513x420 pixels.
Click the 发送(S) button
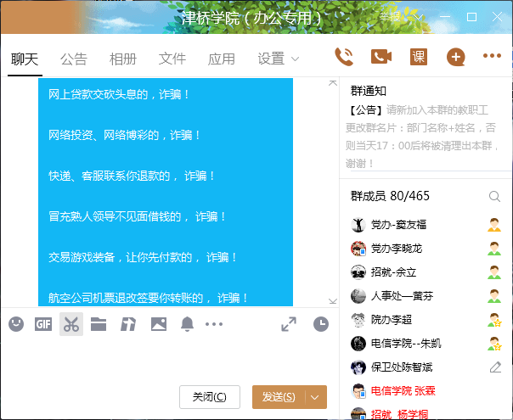click(x=279, y=397)
